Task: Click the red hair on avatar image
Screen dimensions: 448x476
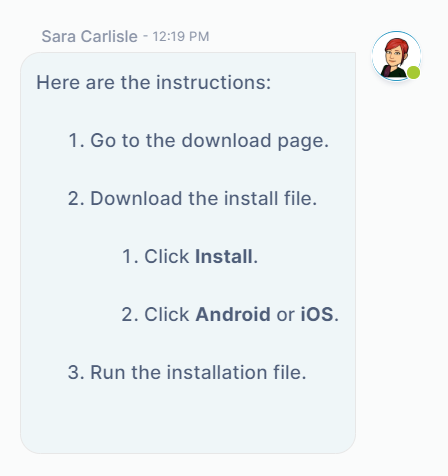Action: (397, 46)
